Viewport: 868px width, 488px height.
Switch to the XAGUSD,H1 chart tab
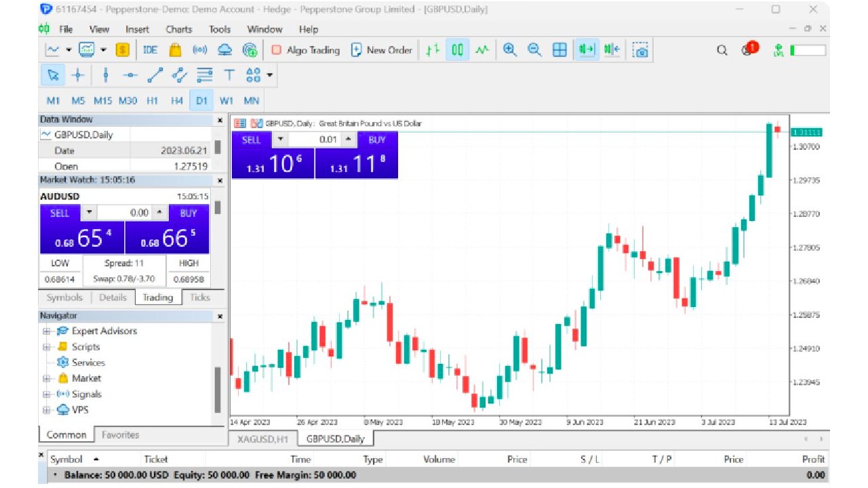point(262,439)
